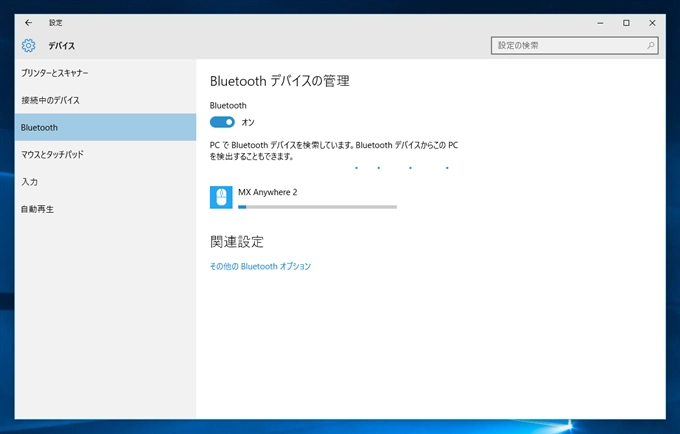Open マウスとタッチパッド settings
680x434 pixels.
point(105,154)
